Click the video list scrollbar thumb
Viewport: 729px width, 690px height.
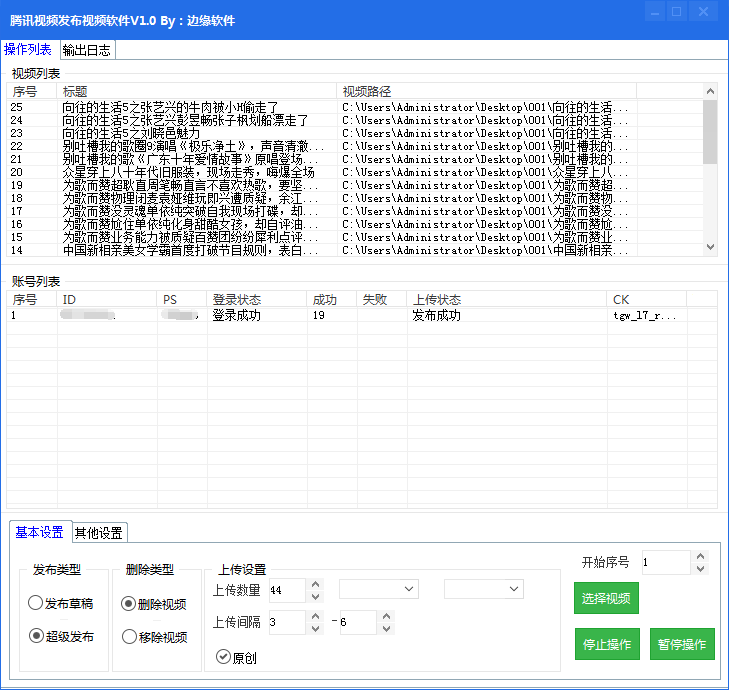tap(710, 132)
